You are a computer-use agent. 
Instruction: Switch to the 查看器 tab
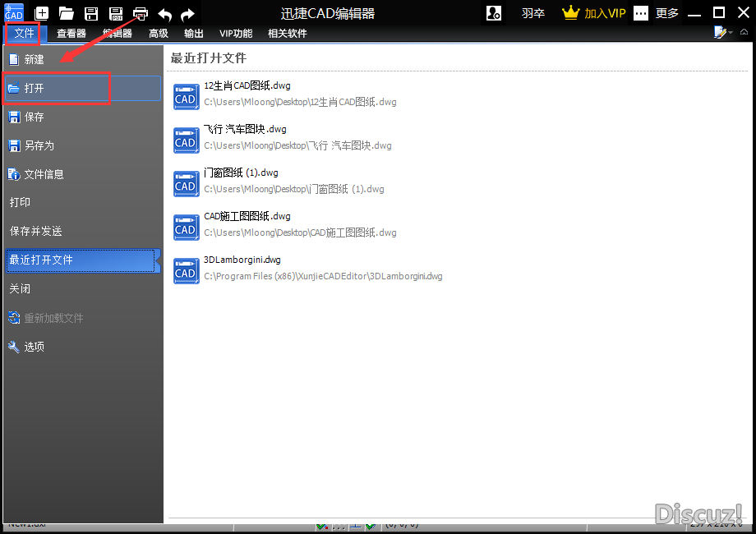click(71, 34)
